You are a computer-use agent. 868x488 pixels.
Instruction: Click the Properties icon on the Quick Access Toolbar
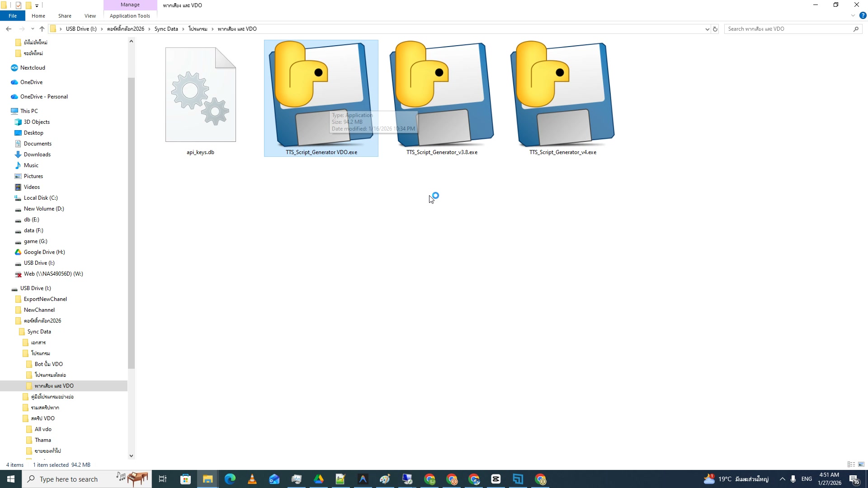pyautogui.click(x=18, y=5)
